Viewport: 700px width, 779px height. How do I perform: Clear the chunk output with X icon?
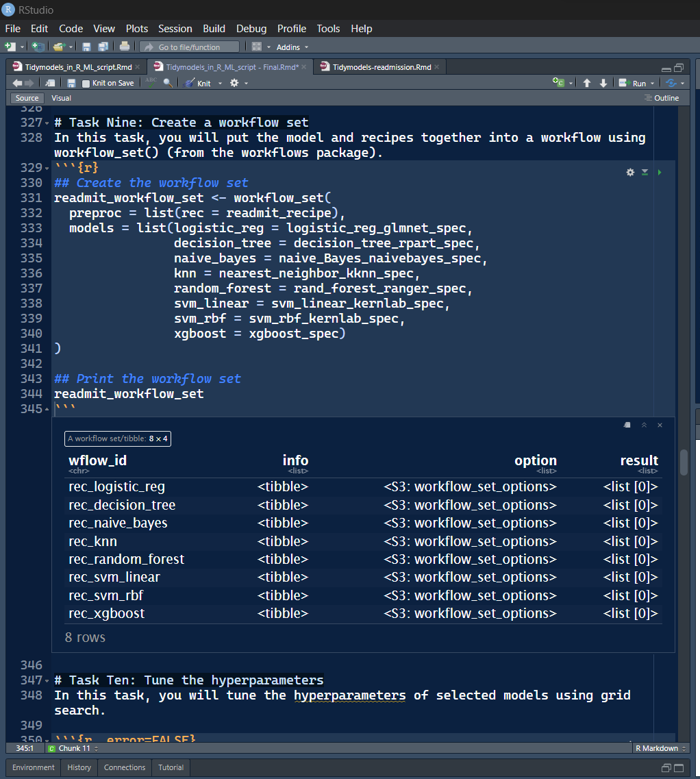[660, 425]
